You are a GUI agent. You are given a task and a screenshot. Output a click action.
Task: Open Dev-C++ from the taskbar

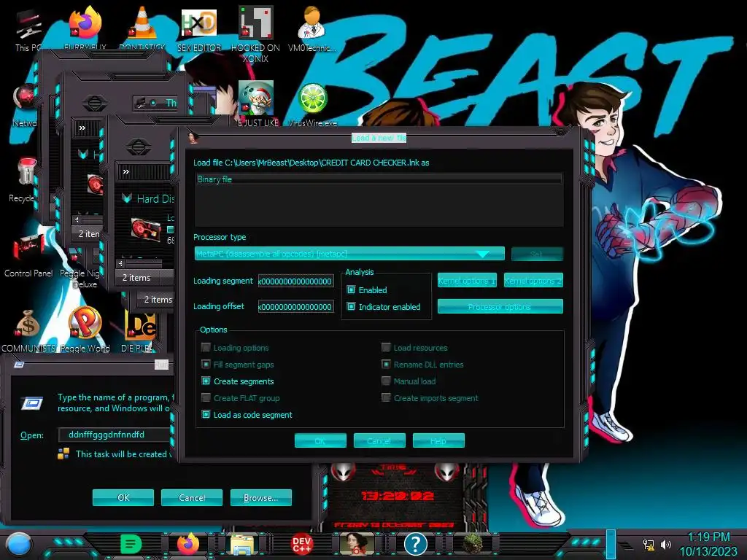click(301, 544)
